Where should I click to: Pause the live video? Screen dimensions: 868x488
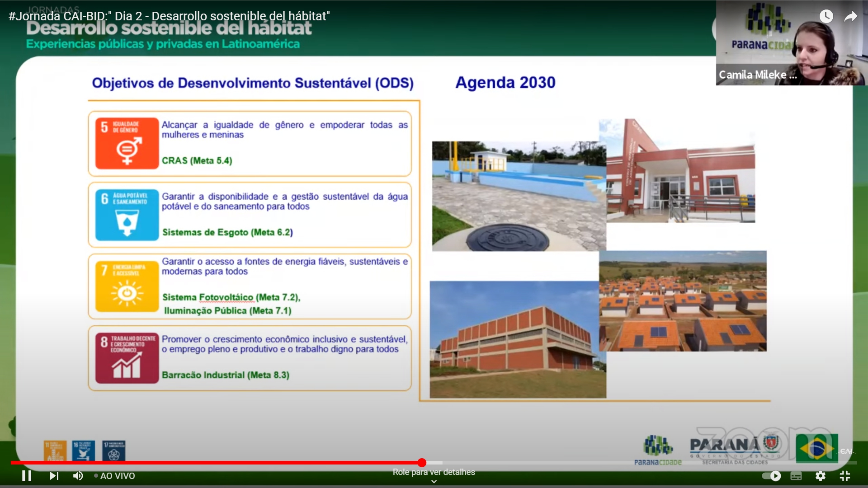pyautogui.click(x=26, y=476)
